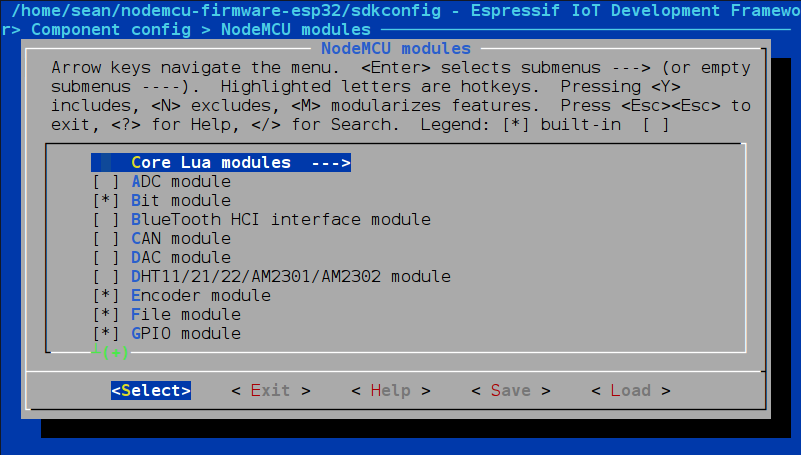The width and height of the screenshot is (801, 455).
Task: Toggle the CAN module checkbox
Action: pos(106,238)
